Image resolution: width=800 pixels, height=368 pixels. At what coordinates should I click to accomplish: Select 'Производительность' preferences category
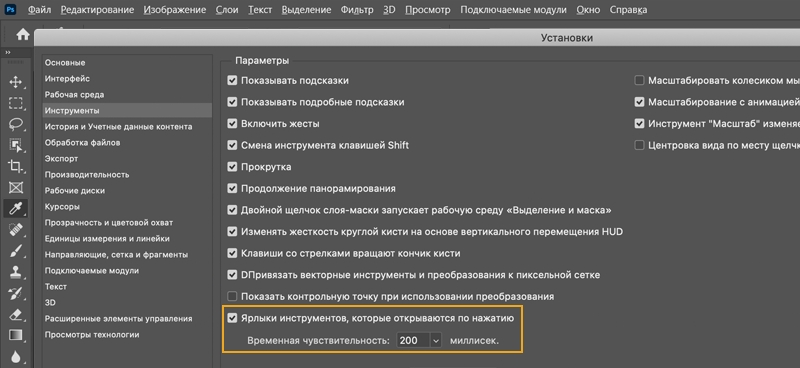[127, 175]
